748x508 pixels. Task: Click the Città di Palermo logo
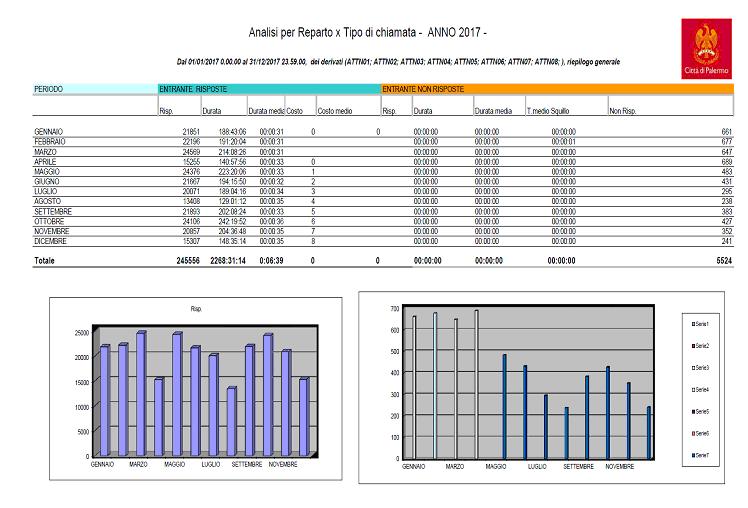[x=711, y=47]
